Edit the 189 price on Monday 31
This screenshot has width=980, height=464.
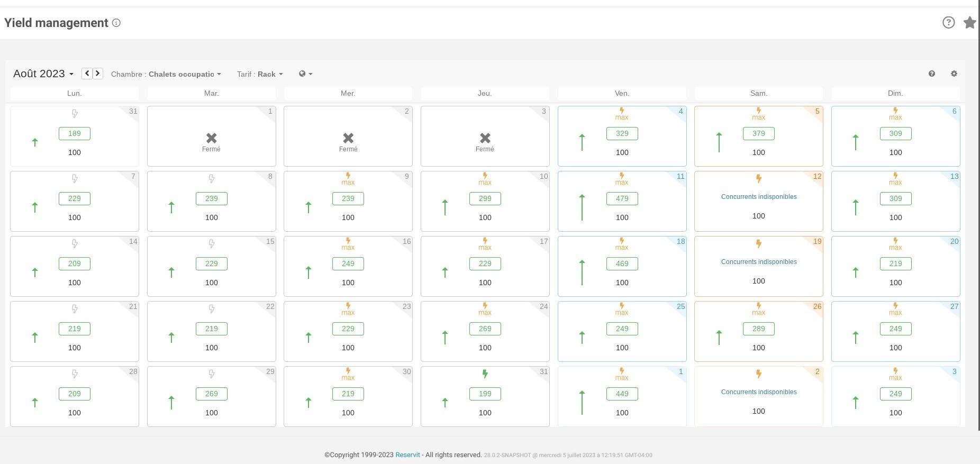[75, 133]
